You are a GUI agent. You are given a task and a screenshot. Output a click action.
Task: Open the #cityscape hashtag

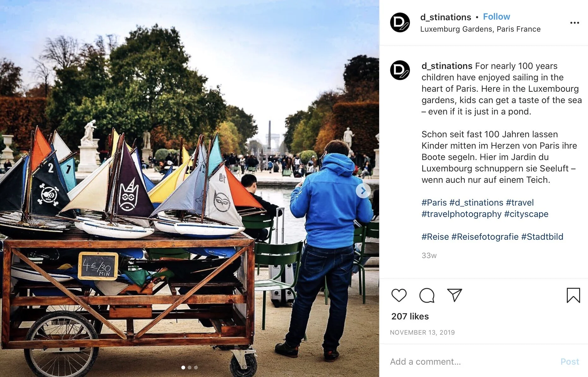(526, 214)
